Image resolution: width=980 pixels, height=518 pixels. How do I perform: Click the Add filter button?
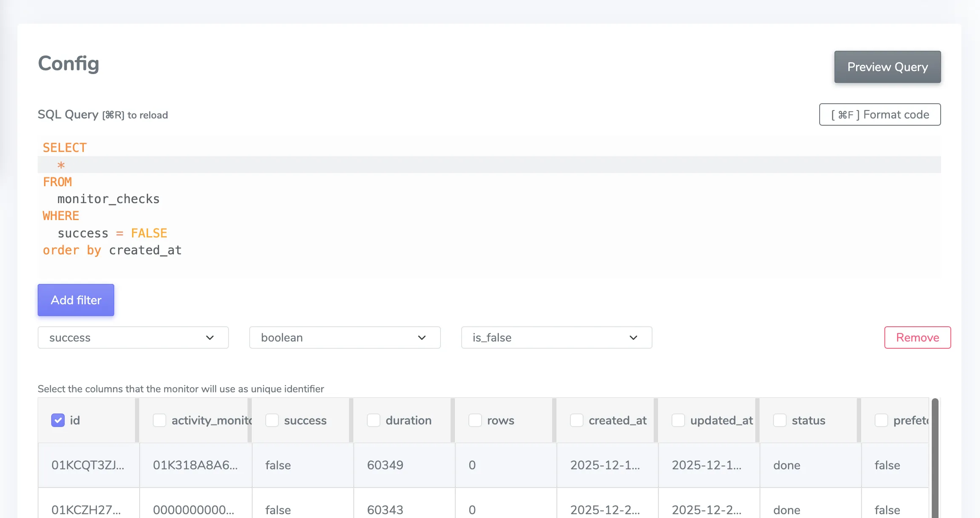click(76, 300)
